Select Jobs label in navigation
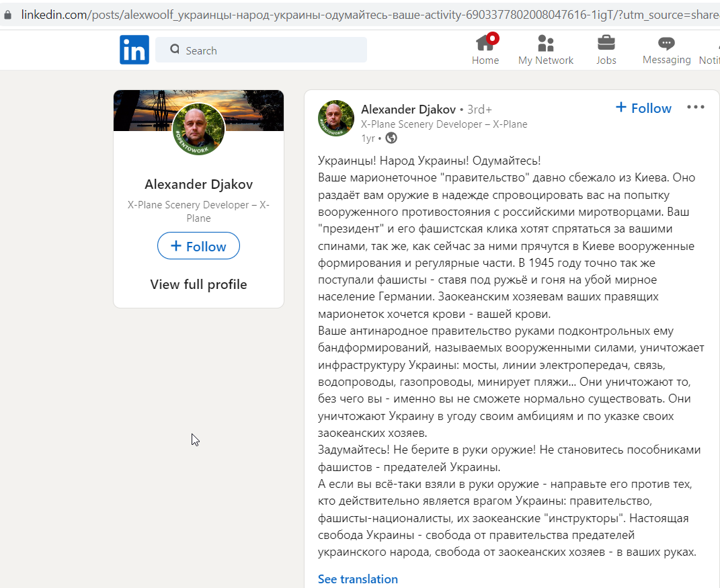The image size is (720, 588). tap(606, 60)
